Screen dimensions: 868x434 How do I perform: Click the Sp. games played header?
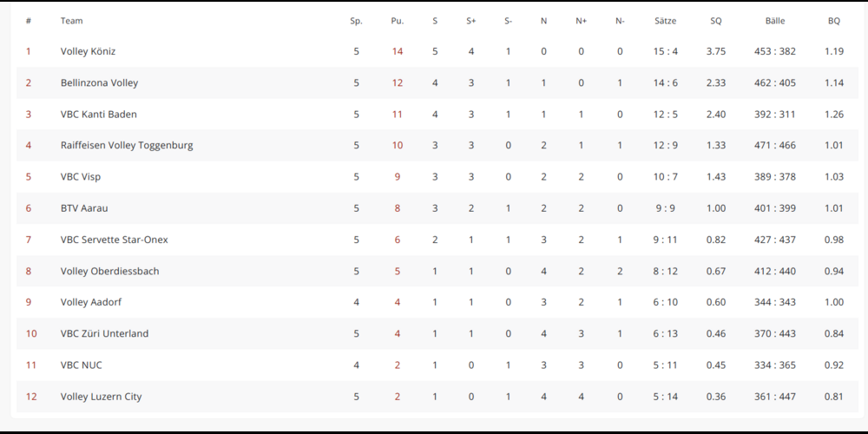tap(356, 21)
